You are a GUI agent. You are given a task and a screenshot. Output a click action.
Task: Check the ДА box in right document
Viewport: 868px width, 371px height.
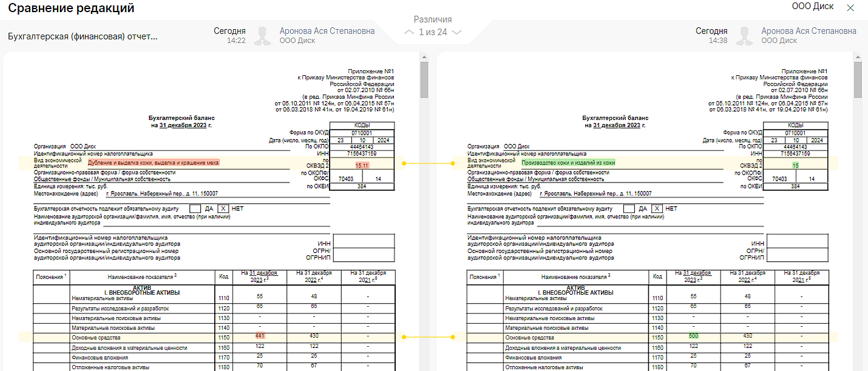coord(629,209)
